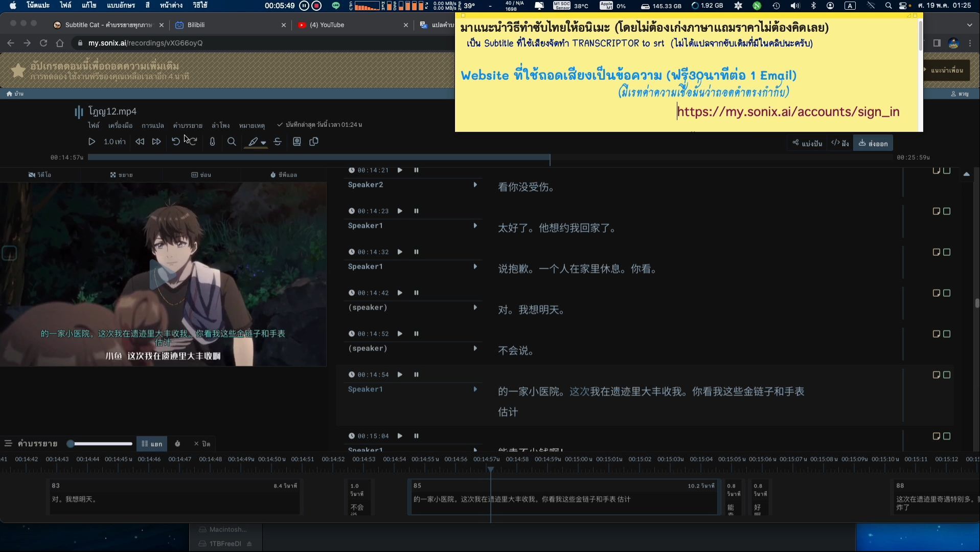Image resolution: width=980 pixels, height=552 pixels.
Task: Collapse transcript with the up-arrow icon
Action: pos(966,174)
